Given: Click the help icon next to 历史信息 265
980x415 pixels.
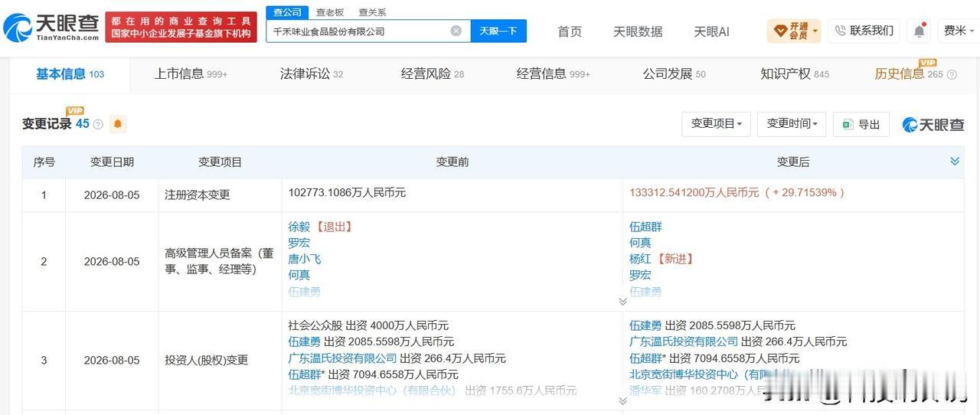Looking at the screenshot, I should pos(952,75).
